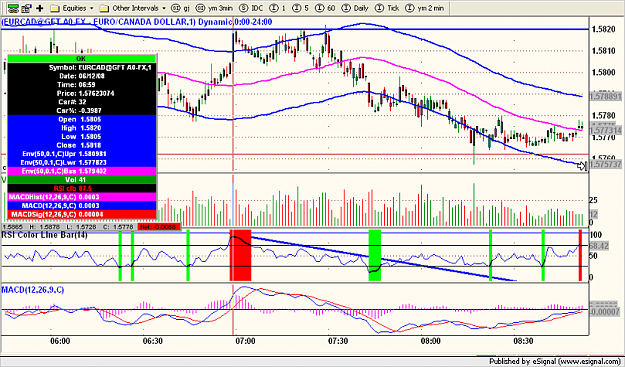
Task: Select the Open 1.5805 row
Action: point(82,119)
